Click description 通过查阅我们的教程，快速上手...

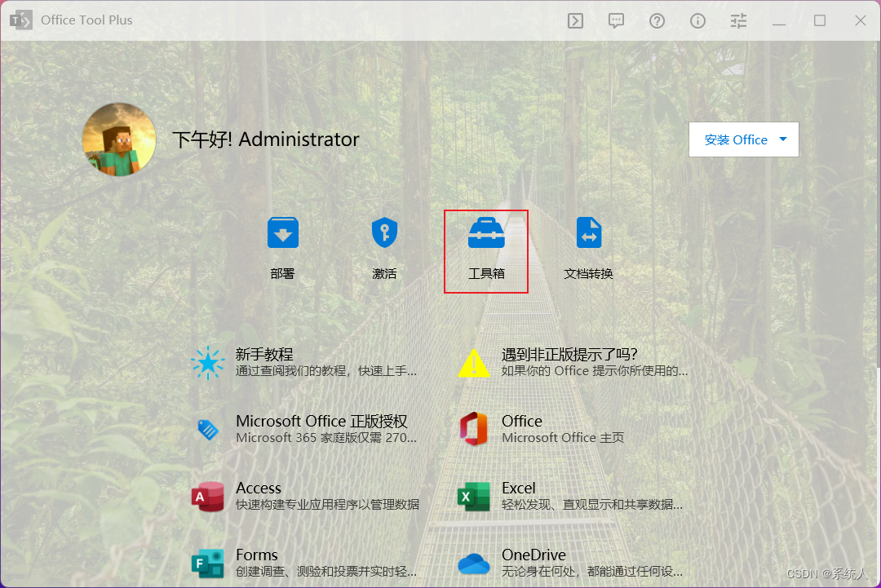tap(325, 371)
